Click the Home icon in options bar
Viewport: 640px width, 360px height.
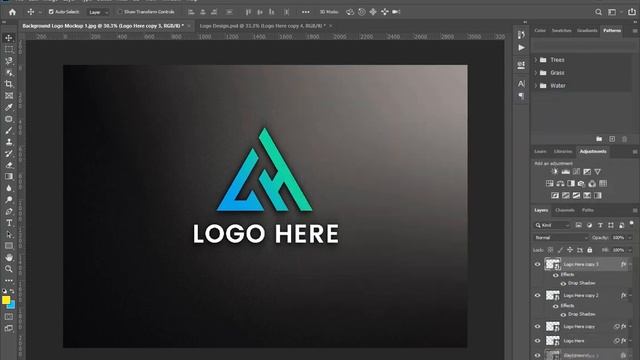[x=12, y=12]
